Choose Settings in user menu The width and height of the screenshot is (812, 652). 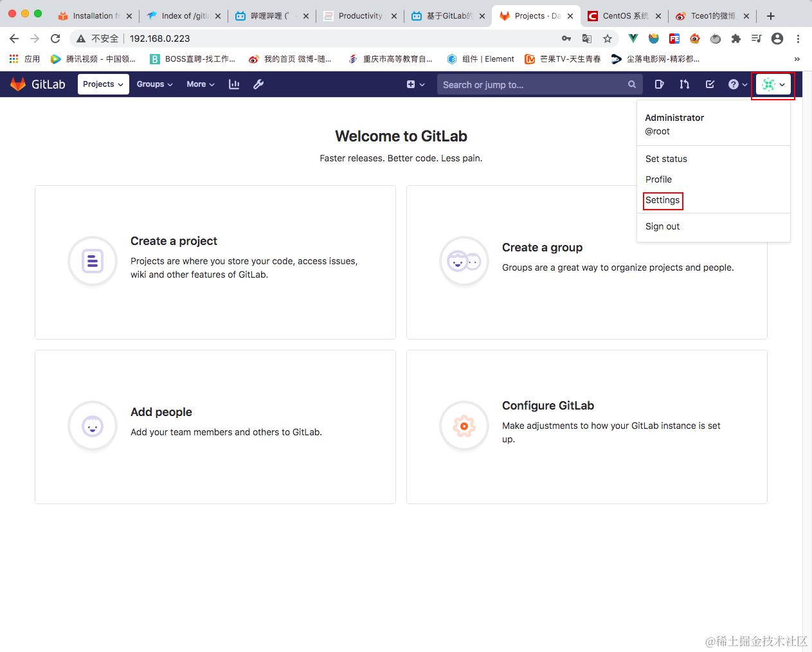[x=662, y=200]
